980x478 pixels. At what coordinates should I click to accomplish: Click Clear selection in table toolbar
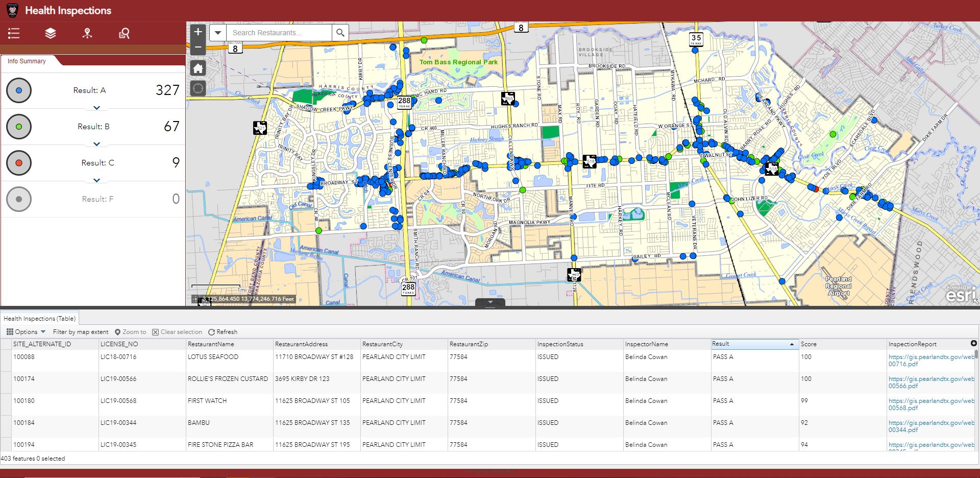click(177, 332)
